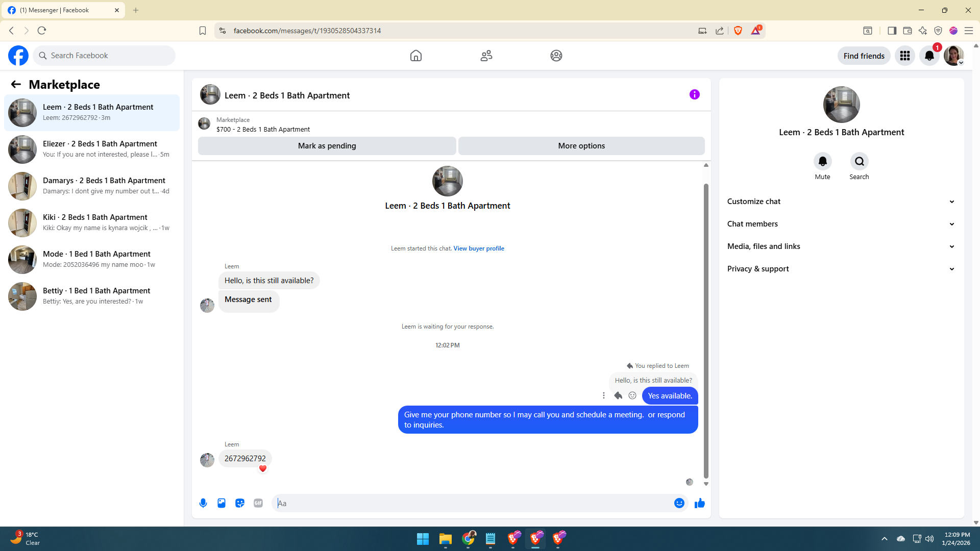The width and height of the screenshot is (980, 551).
Task: Click the chat scrollbar down arrow
Action: pos(706,484)
